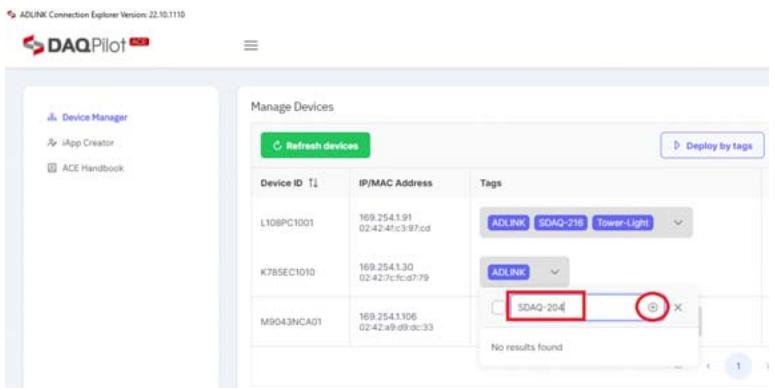Click the Device Manager sidebar icon
This screenshot has width=775, height=390.
click(x=51, y=117)
